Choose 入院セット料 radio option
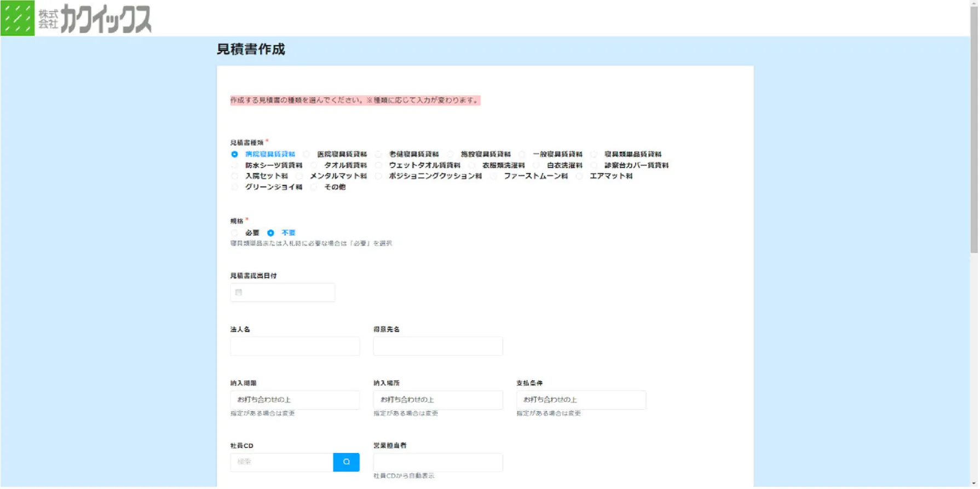 pos(235,176)
